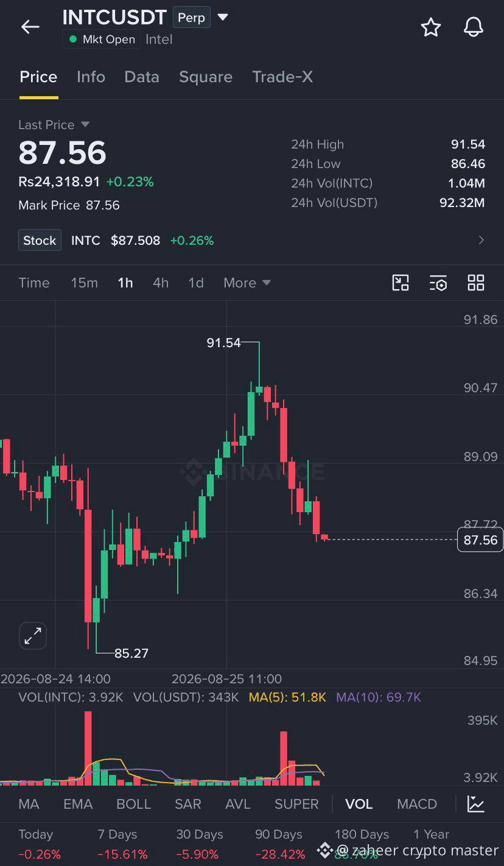The image size is (504, 866).
Task: Select the 4h interval
Action: click(x=161, y=283)
